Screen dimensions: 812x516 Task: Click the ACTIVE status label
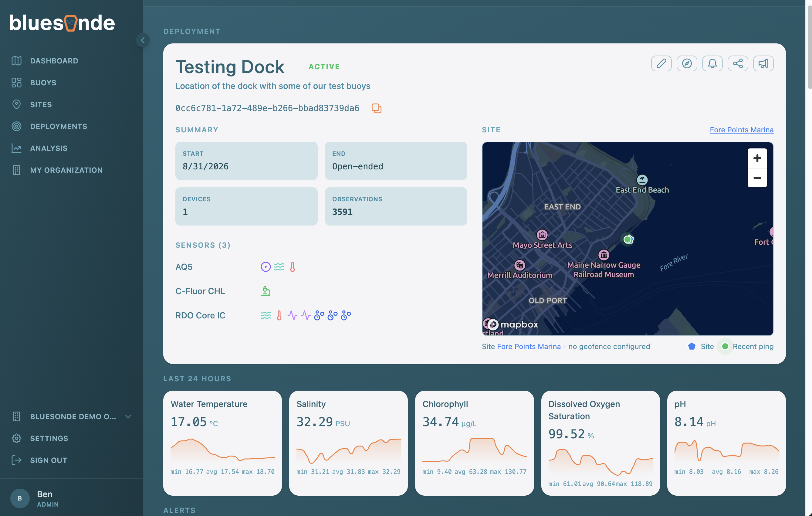pyautogui.click(x=324, y=67)
